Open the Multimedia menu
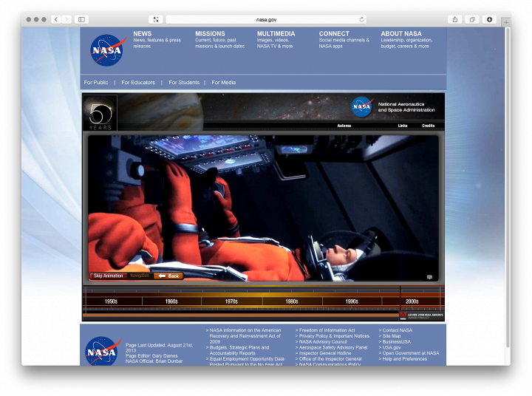532x396 pixels. pos(276,34)
